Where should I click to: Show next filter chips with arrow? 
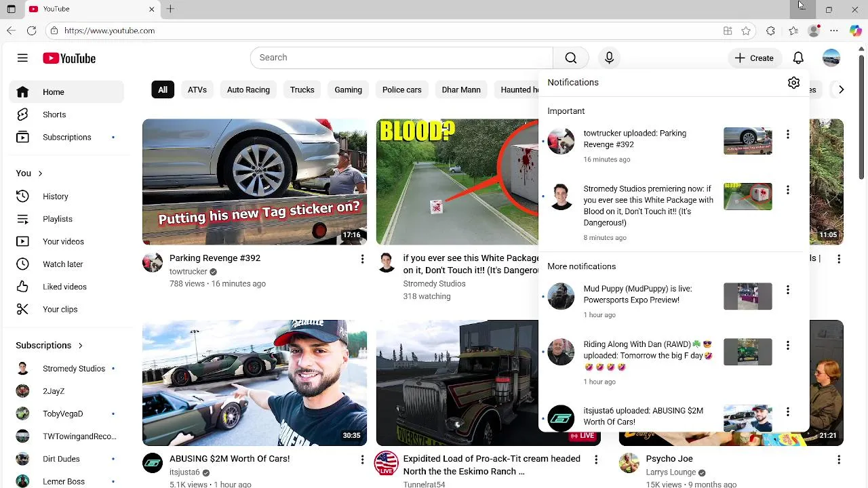841,89
